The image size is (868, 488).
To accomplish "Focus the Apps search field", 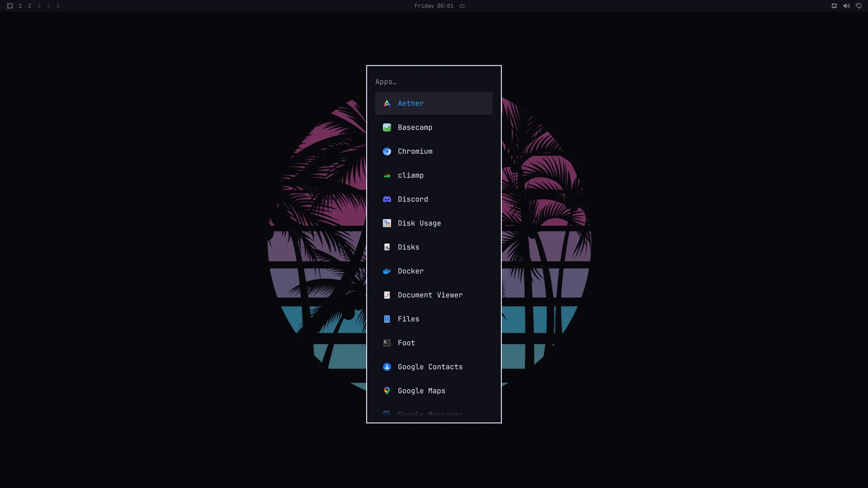I will click(434, 82).
